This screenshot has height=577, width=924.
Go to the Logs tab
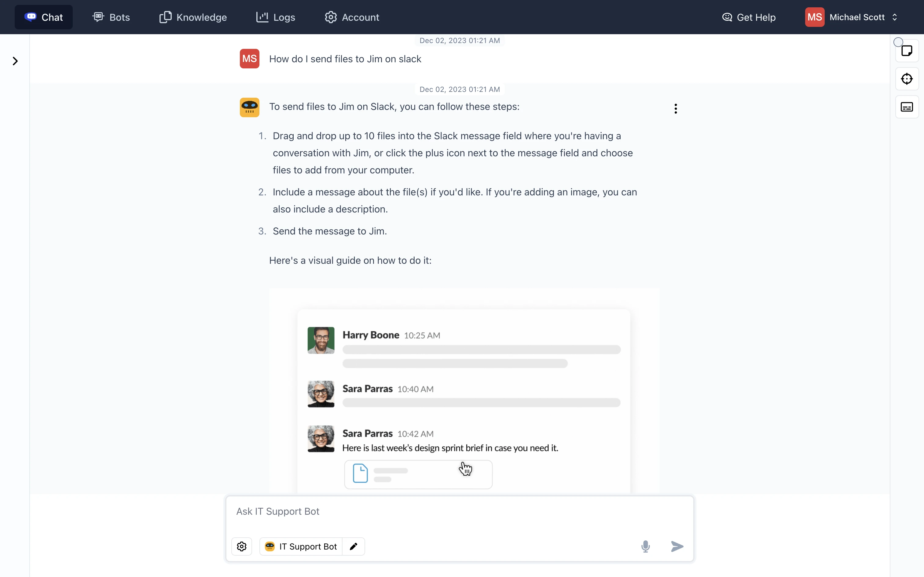(275, 17)
